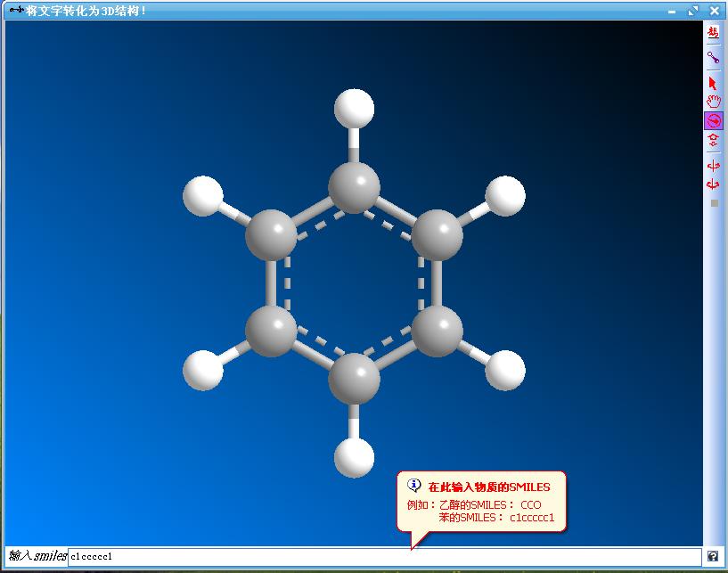Minimize the 3D structure window
Viewport: 728px width, 573px height.
[674, 11]
